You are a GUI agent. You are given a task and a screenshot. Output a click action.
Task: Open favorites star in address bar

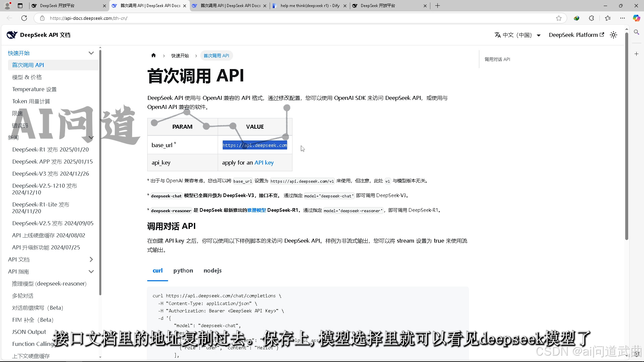tap(559, 18)
